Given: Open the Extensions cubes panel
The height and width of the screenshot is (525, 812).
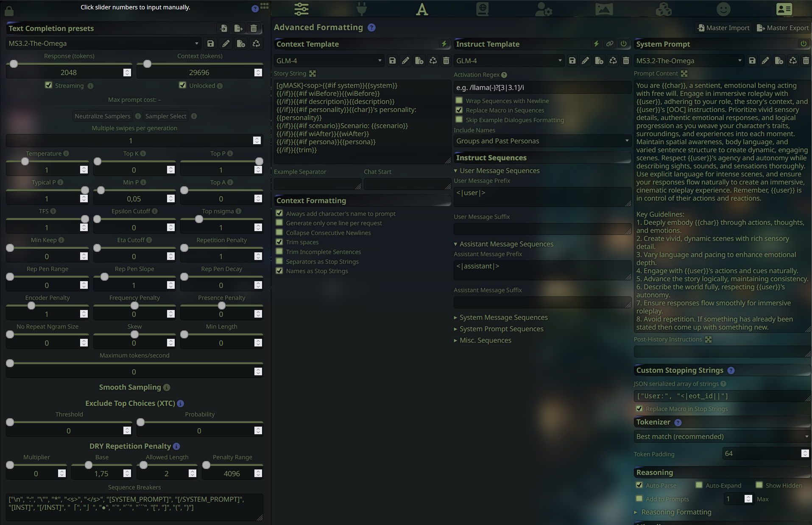Looking at the screenshot, I should (x=664, y=9).
